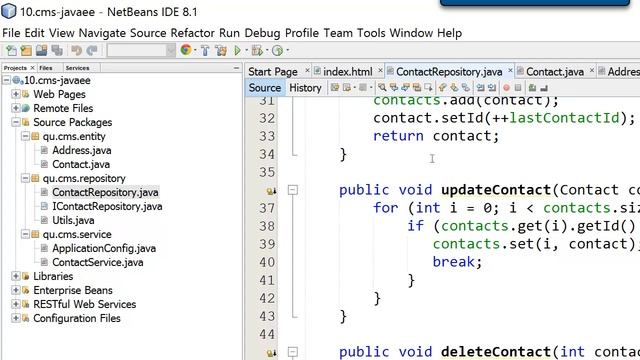Start macro recording with red circle icon
This screenshot has height=360, width=640.
(x=506, y=87)
